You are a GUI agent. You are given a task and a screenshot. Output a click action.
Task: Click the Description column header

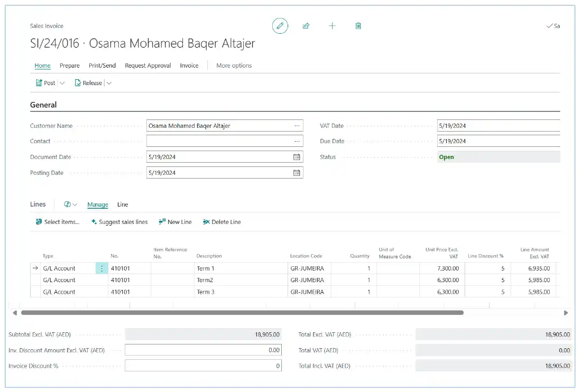pos(209,256)
